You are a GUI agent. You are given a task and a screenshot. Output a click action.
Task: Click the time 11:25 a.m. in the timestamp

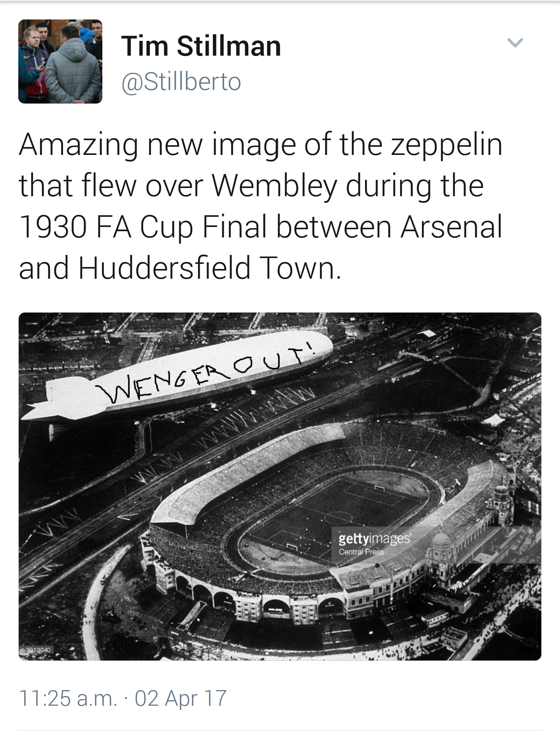(x=68, y=698)
